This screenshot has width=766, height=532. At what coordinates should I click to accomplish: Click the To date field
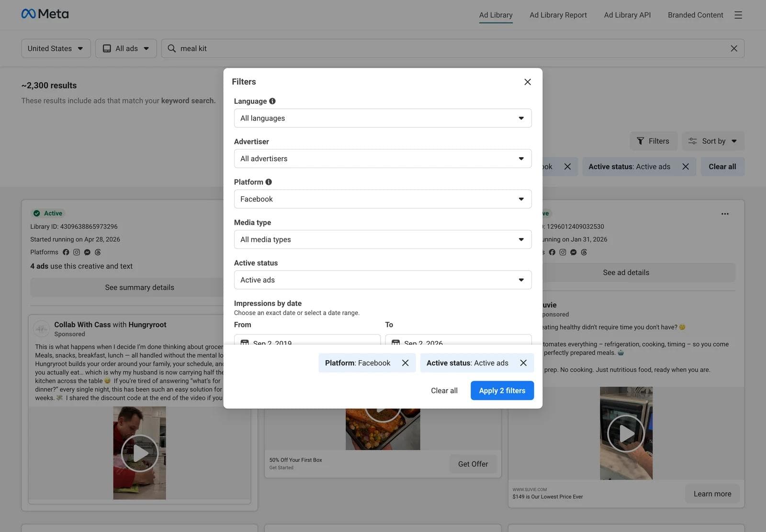(458, 340)
